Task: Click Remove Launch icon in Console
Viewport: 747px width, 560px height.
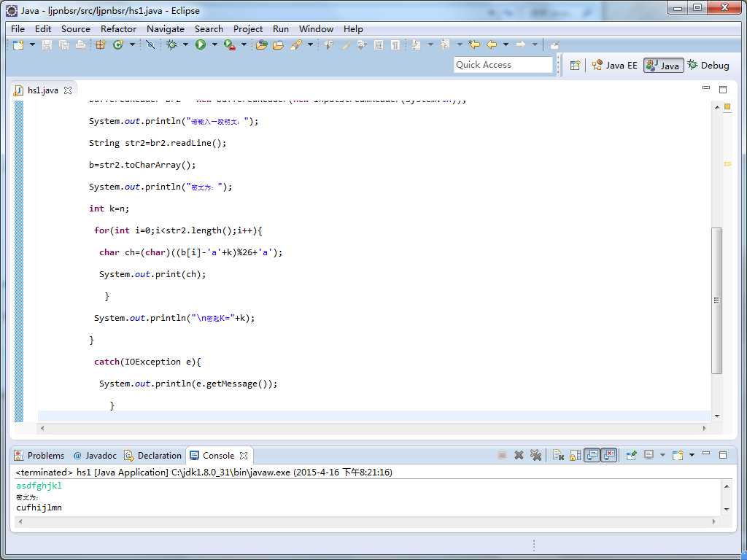Action: [519, 455]
